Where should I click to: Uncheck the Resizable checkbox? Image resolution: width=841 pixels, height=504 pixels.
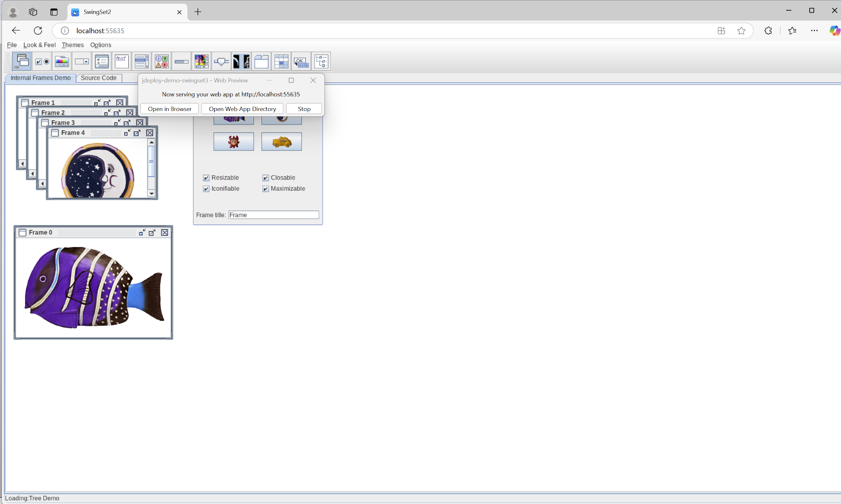coord(206,177)
